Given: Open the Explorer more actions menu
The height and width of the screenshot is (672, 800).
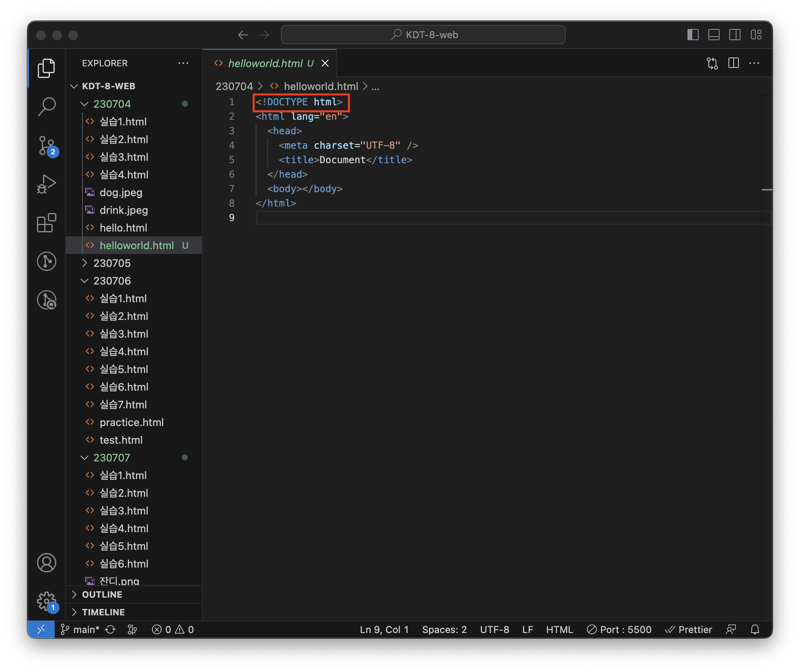Looking at the screenshot, I should click(x=183, y=63).
